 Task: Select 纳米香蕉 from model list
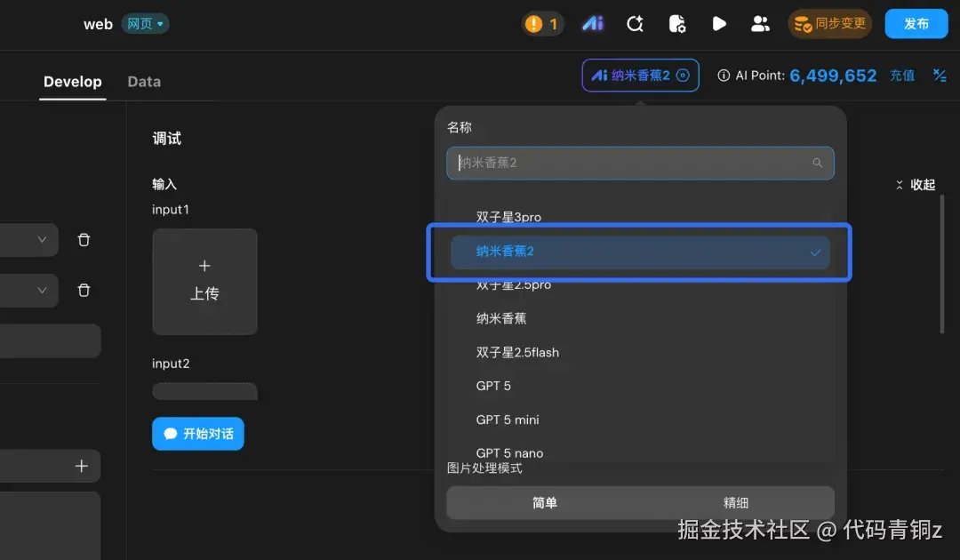point(501,318)
